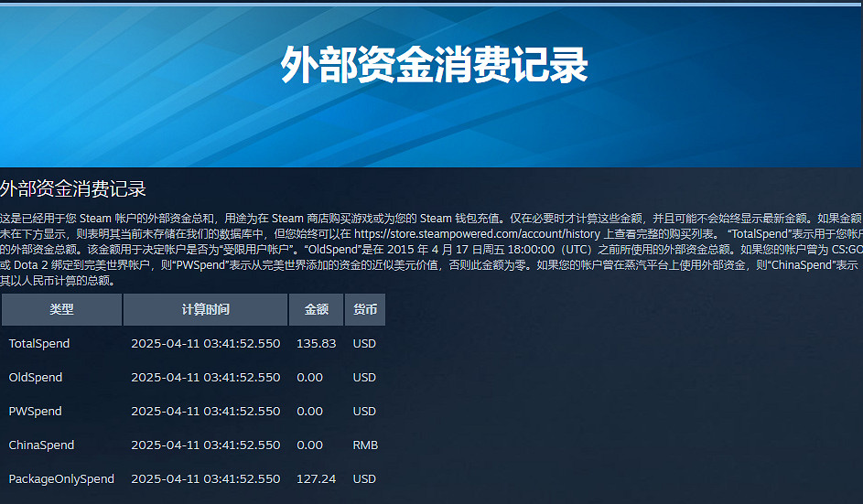Select the TotalSpend row label
Screen dimensions: 863x504
coord(39,343)
